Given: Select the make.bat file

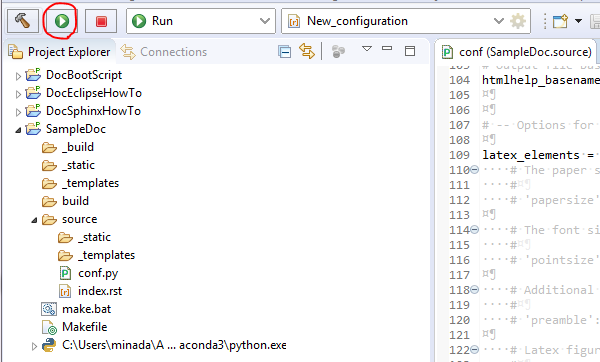Looking at the screenshot, I should (86, 309).
